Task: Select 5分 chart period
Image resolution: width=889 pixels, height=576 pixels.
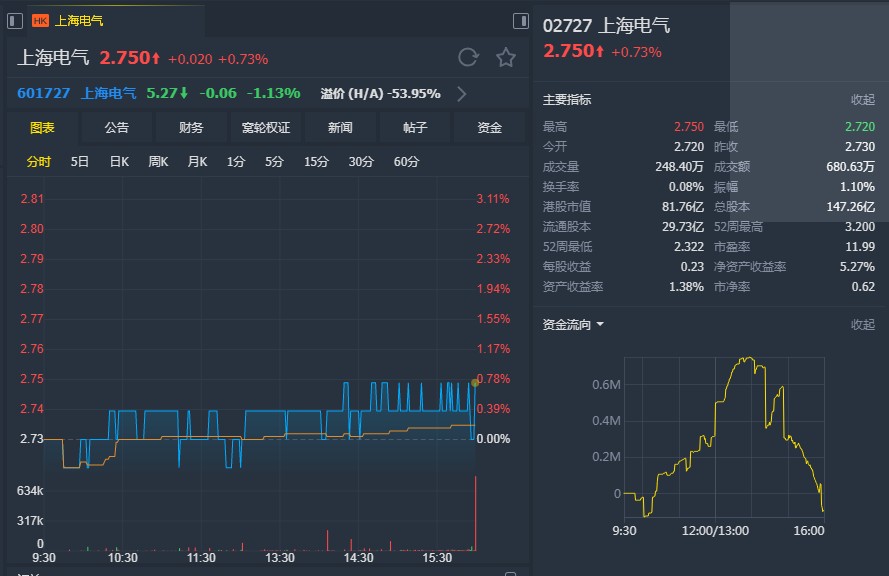Action: (274, 162)
